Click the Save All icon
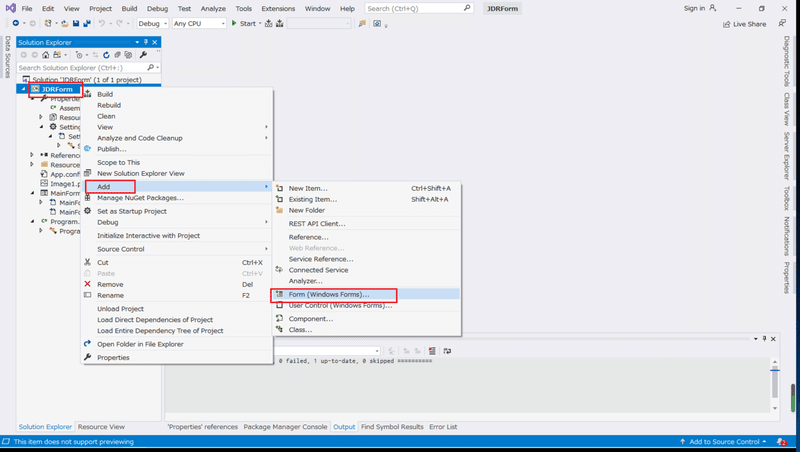The height and width of the screenshot is (452, 800). pos(87,23)
